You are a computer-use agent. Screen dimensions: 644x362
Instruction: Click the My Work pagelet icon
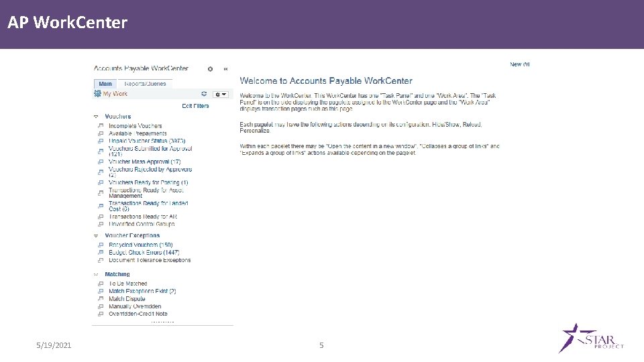[x=97, y=94]
